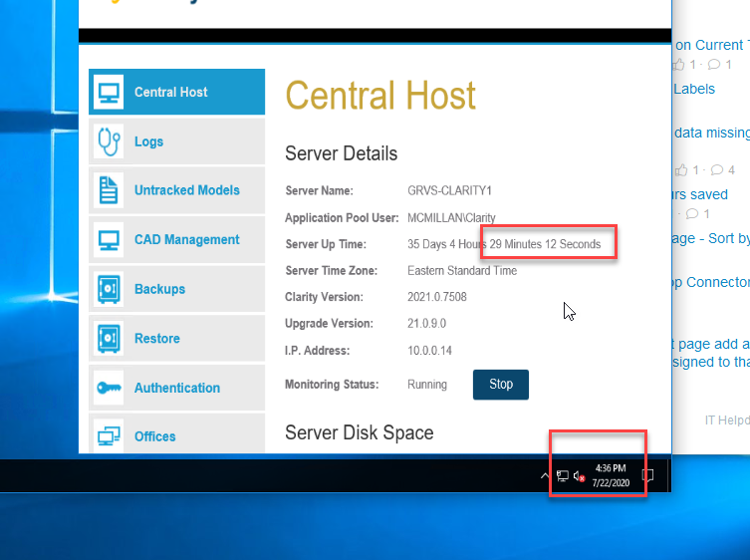Click the network icon in system tray
Viewport: 750px width, 560px height.
point(563,476)
